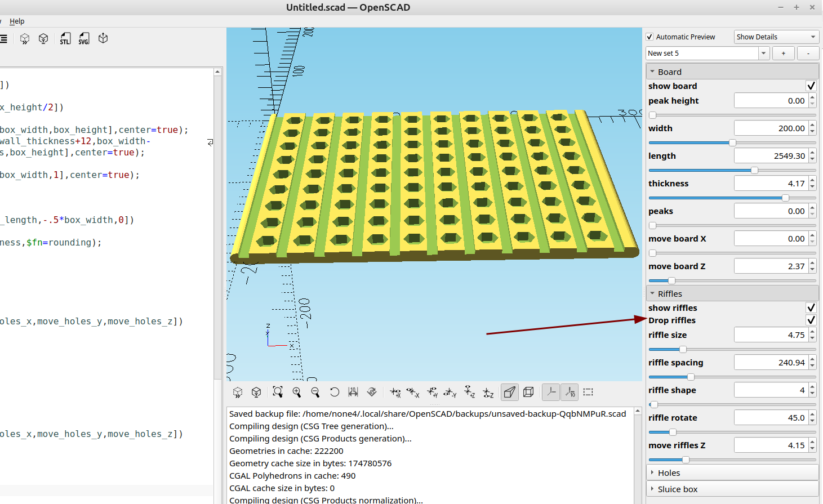Open the New set 5 preset dropdown
The image size is (823, 504).
[x=764, y=53]
